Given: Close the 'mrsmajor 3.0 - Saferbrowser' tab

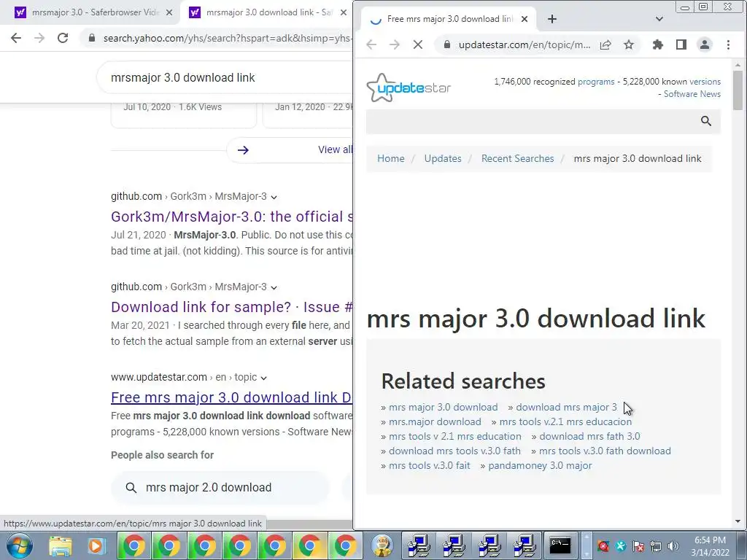Looking at the screenshot, I should pyautogui.click(x=169, y=12).
